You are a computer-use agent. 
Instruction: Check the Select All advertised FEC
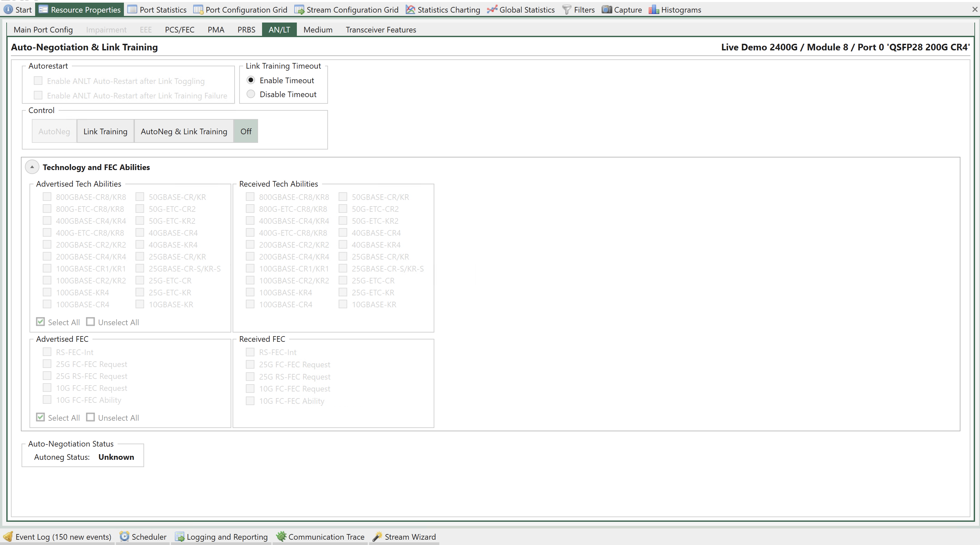tap(40, 417)
